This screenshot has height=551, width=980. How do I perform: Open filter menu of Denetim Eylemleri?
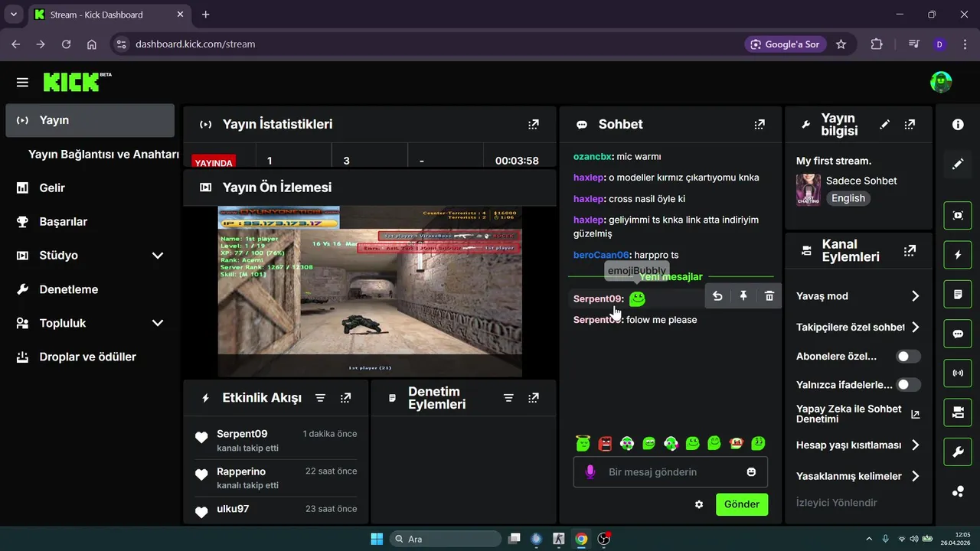point(508,398)
